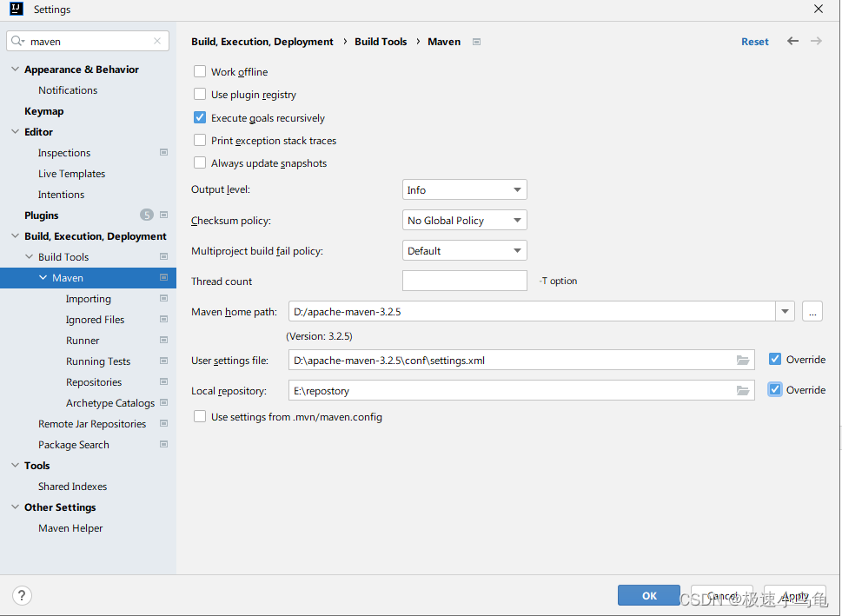The width and height of the screenshot is (842, 616).
Task: Open Live Templates settings
Action: 71,174
